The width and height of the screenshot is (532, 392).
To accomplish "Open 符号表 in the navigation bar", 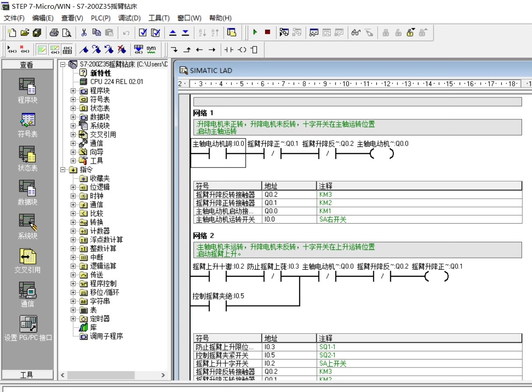I will click(x=27, y=125).
